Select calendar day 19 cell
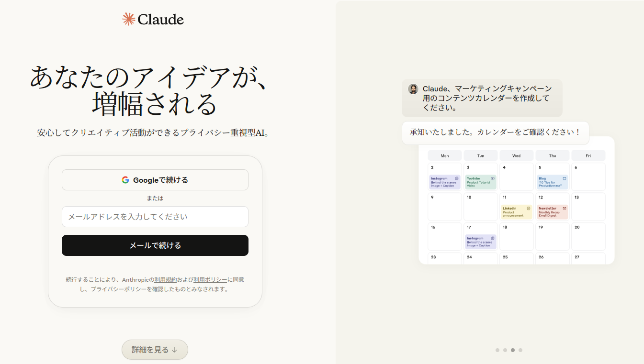This screenshot has width=644, height=364. pos(553,236)
